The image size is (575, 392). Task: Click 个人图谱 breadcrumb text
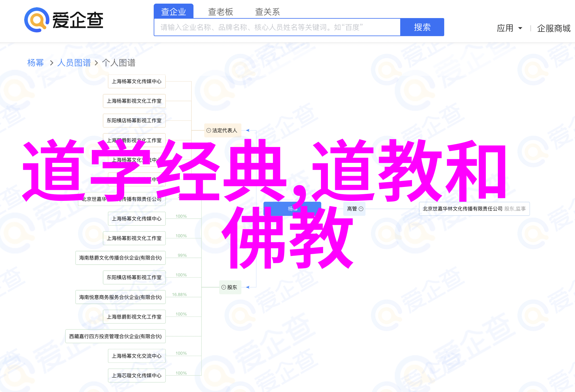[x=119, y=63]
